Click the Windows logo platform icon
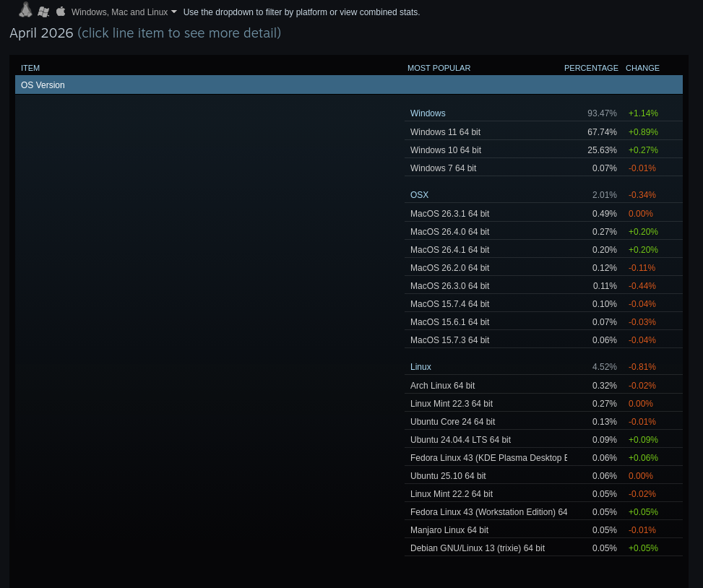The width and height of the screenshot is (703, 588). [43, 12]
